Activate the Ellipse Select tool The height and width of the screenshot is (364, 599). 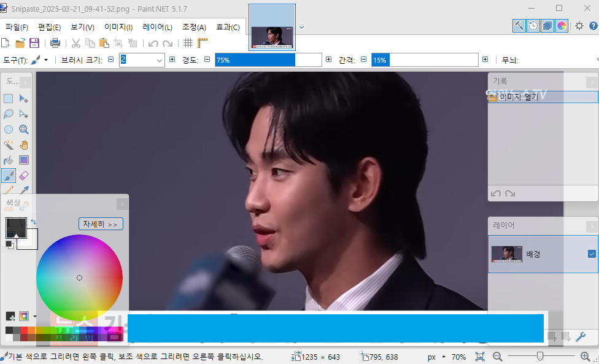point(9,130)
